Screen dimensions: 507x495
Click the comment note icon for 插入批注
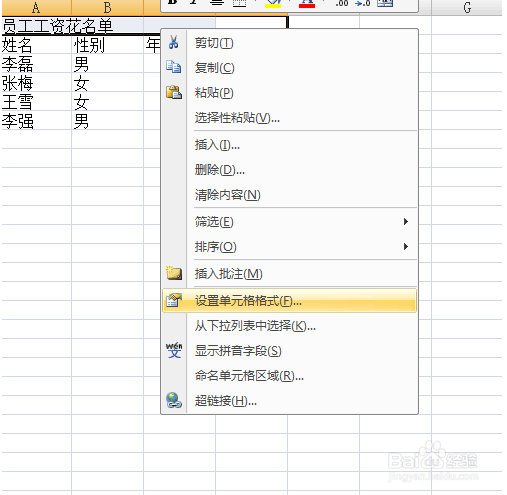(174, 273)
